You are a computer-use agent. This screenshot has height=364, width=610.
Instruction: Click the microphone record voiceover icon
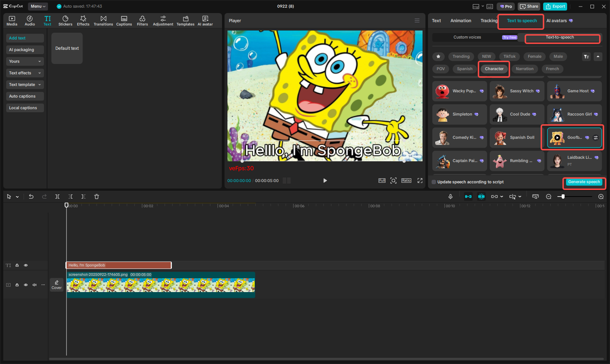[x=451, y=197]
